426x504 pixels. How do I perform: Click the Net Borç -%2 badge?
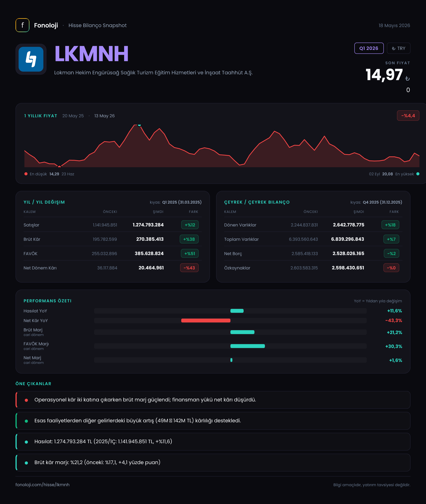pos(392,253)
